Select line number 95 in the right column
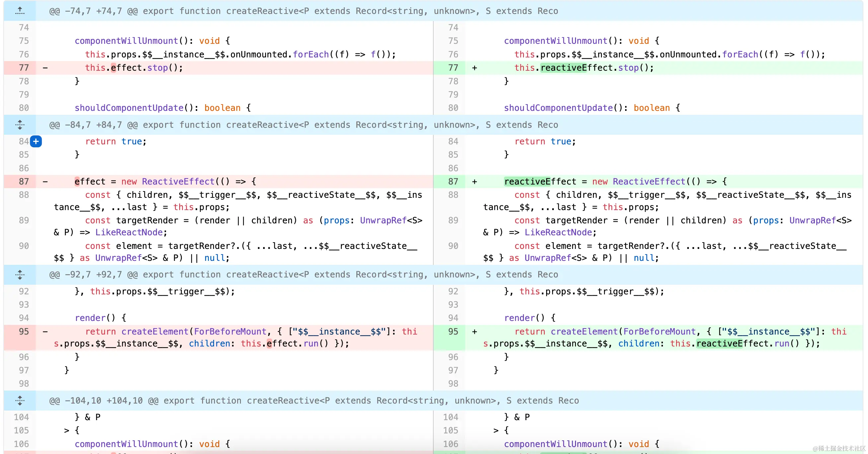The width and height of the screenshot is (868, 454). tap(453, 332)
